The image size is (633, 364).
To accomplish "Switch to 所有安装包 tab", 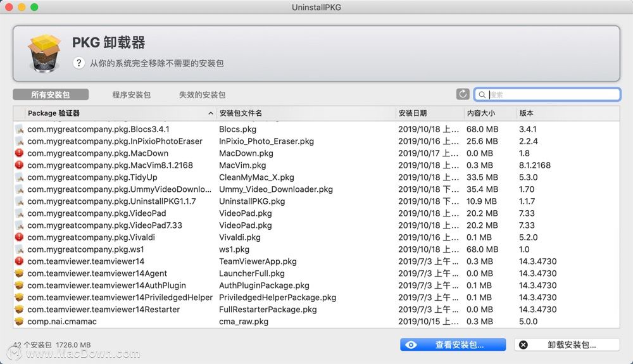I will coord(51,95).
